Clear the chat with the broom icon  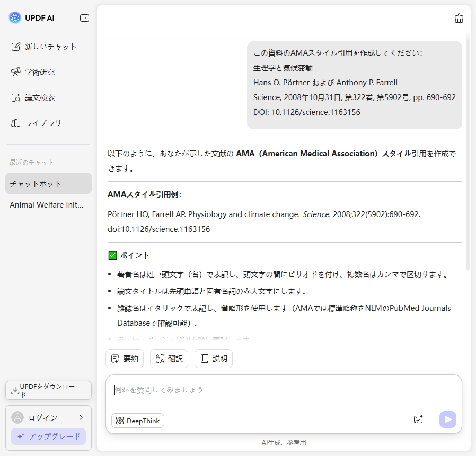click(459, 17)
